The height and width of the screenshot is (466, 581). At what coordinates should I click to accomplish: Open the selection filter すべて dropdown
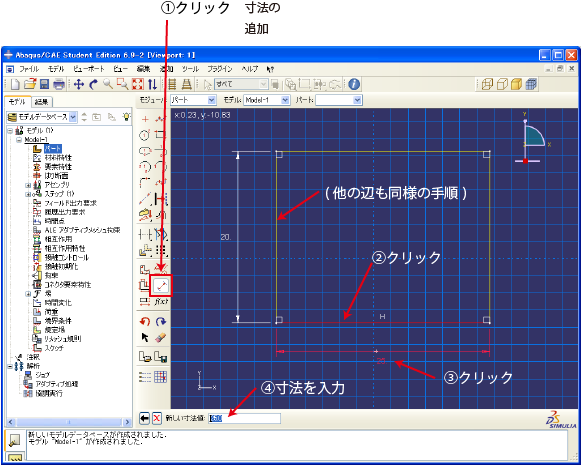[x=242, y=84]
